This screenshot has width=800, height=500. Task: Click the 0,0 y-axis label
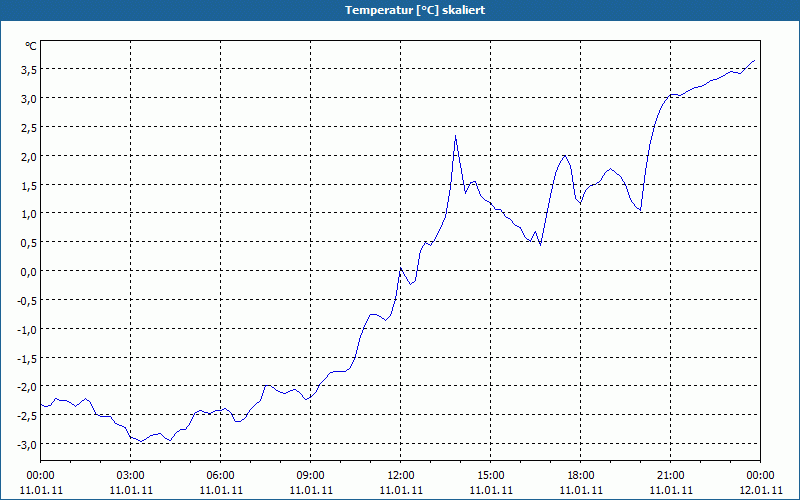pos(28,271)
